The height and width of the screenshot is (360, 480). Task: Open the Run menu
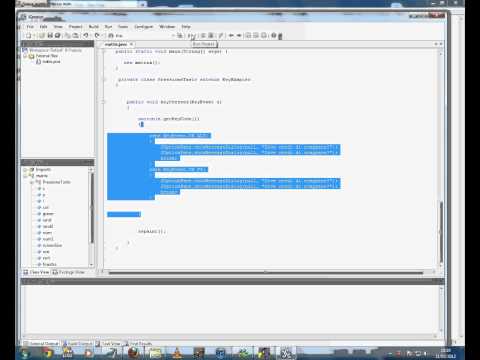[x=108, y=27]
